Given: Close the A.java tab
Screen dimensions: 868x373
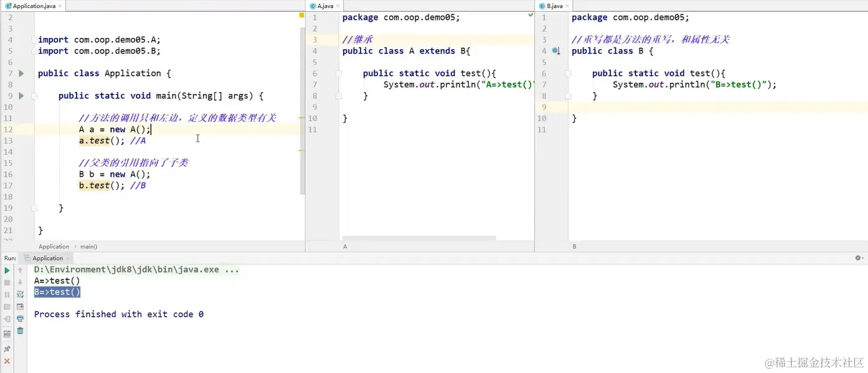Looking at the screenshot, I should tap(339, 6).
